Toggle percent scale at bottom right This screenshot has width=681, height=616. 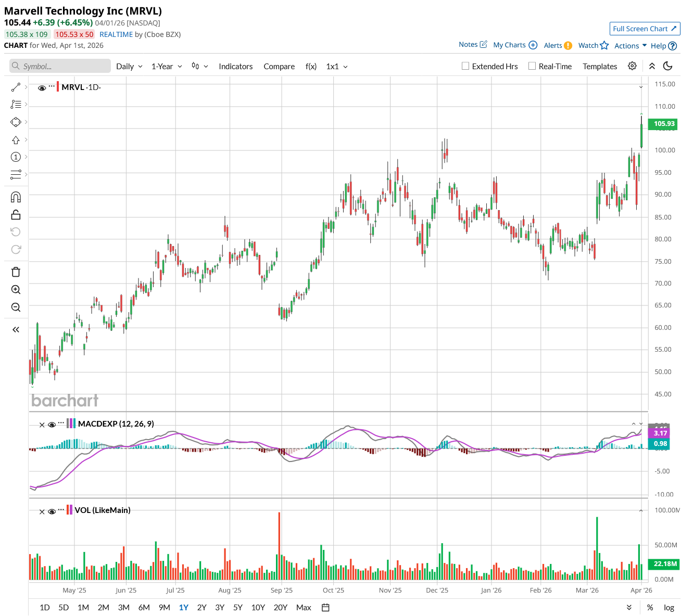(x=650, y=607)
